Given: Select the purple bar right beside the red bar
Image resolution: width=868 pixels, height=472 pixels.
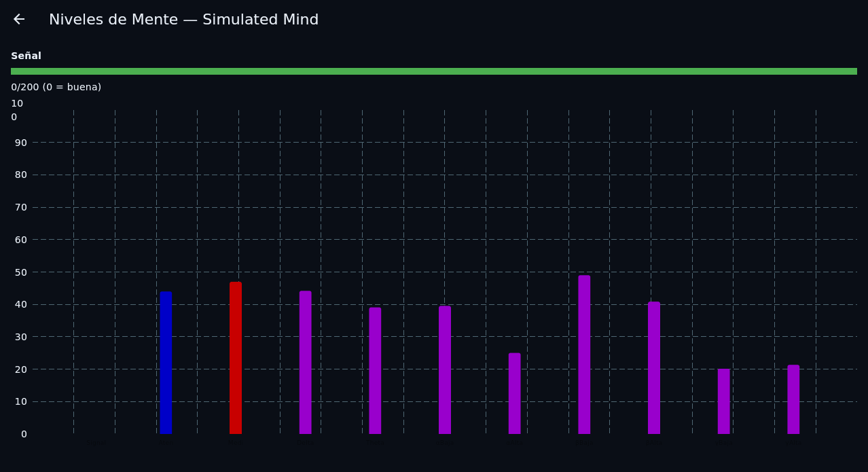Looking at the screenshot, I should [x=306, y=363].
